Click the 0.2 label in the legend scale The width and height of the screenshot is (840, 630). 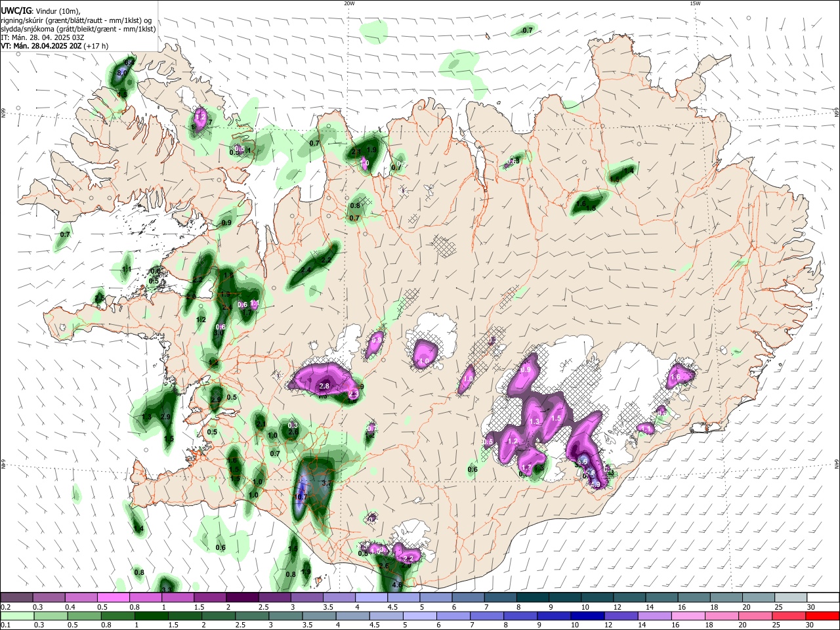[5, 607]
